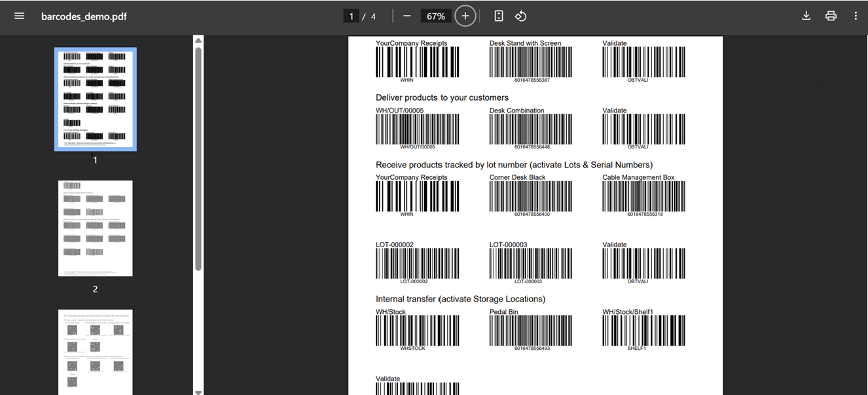Download the barcodes_demo.pdf file
The width and height of the screenshot is (868, 395).
tap(806, 16)
